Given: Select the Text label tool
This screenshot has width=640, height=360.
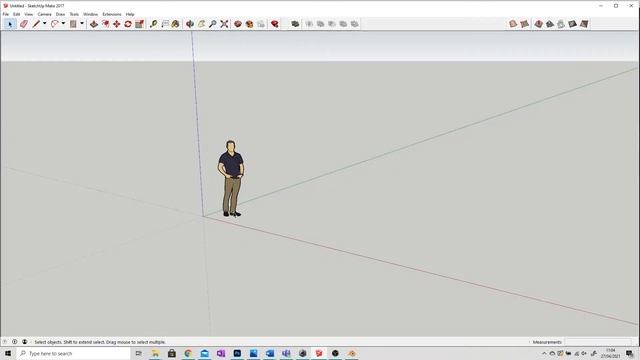Looking at the screenshot, I should [x=165, y=24].
